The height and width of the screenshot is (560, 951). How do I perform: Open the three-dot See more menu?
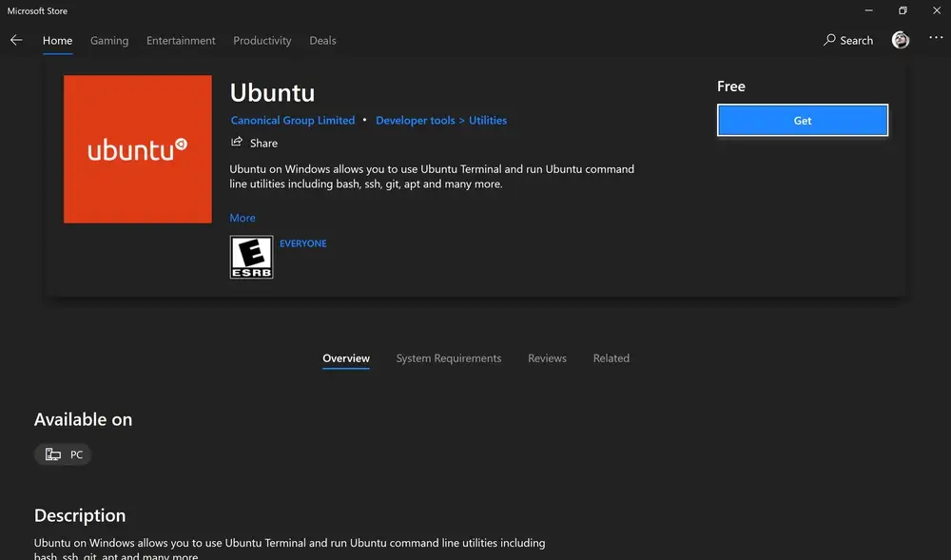(x=936, y=38)
